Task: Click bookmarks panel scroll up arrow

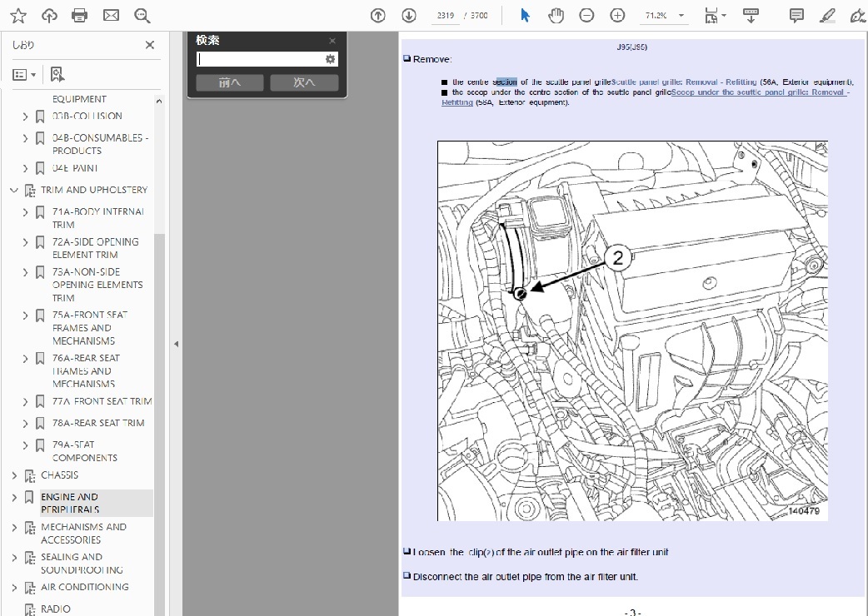Action: [x=159, y=102]
